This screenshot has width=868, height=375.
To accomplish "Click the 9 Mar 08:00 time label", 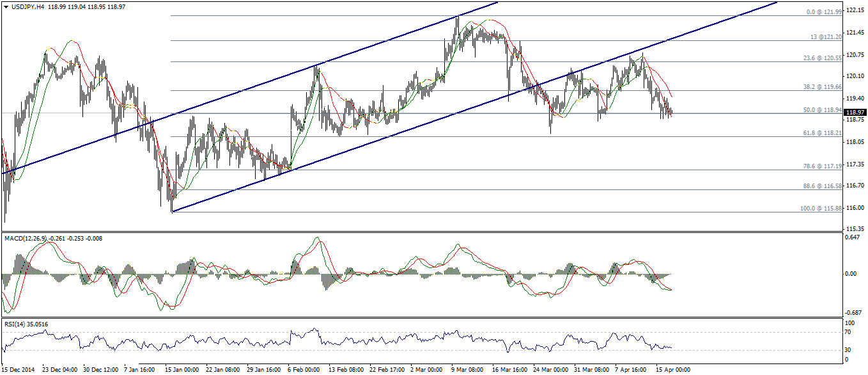I will point(468,369).
